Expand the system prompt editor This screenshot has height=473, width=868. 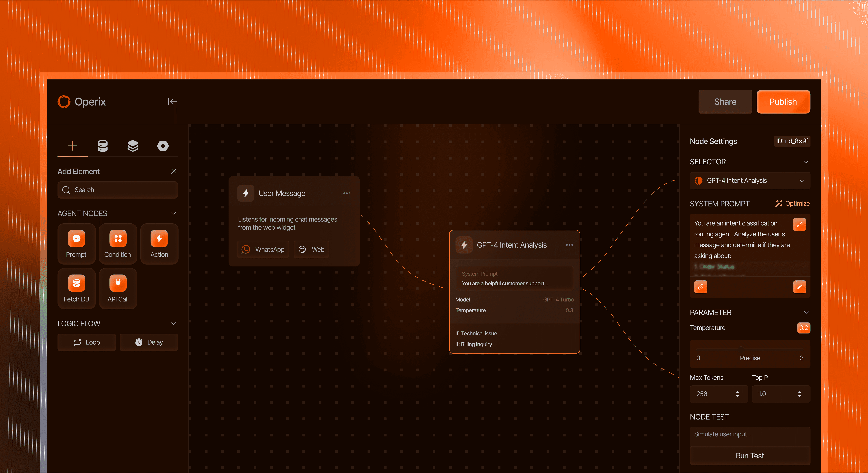pyautogui.click(x=799, y=225)
